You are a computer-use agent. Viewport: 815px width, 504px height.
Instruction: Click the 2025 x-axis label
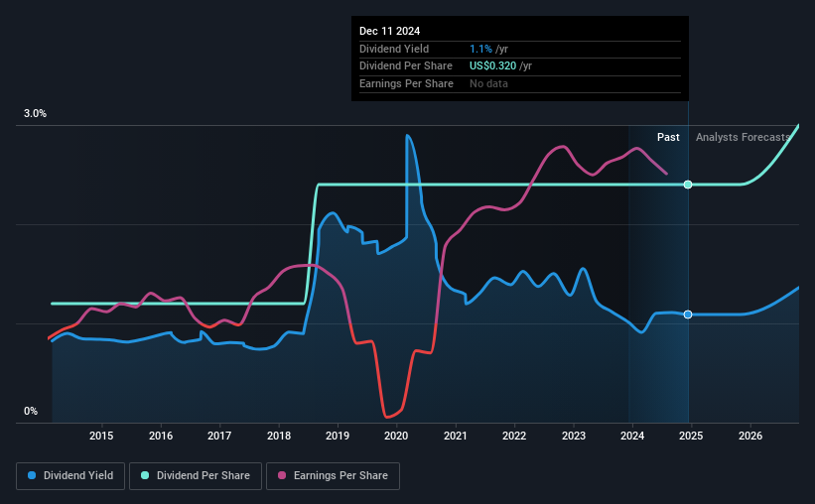click(691, 436)
